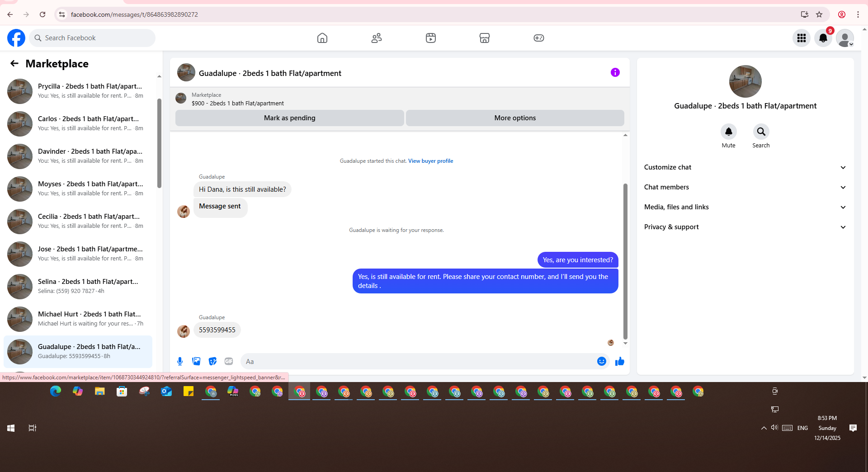Screen dimensions: 868x472
Task: Go back using Marketplace back arrow
Action: (14, 63)
